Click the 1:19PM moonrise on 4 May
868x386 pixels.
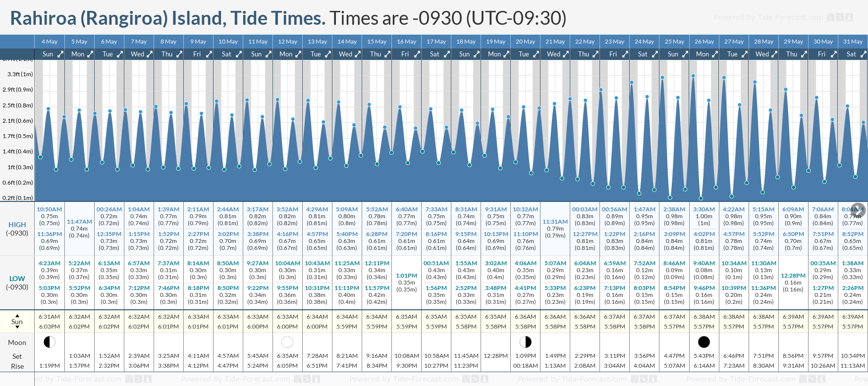point(50,366)
